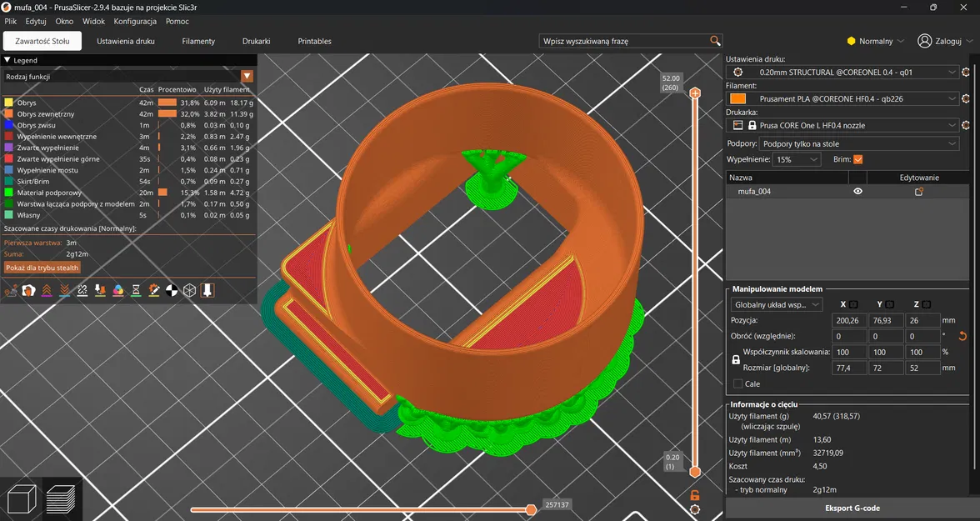
Task: Open the Rodzaj funkcji view type dropdown
Action: pos(247,77)
